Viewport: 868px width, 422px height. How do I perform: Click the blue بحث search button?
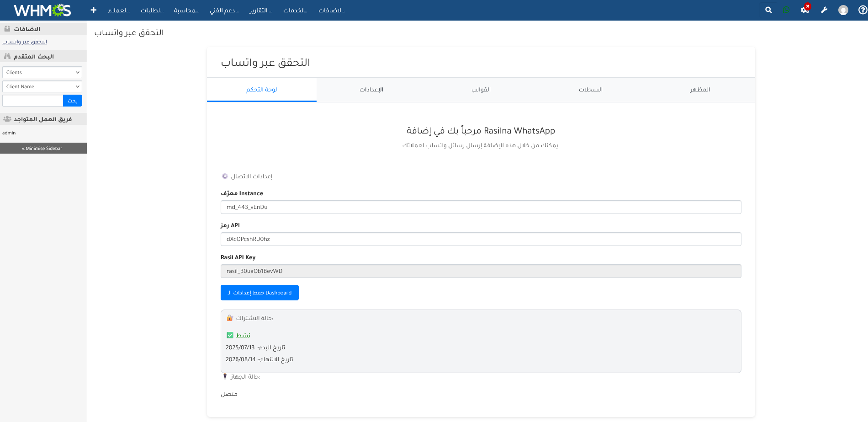(x=72, y=101)
